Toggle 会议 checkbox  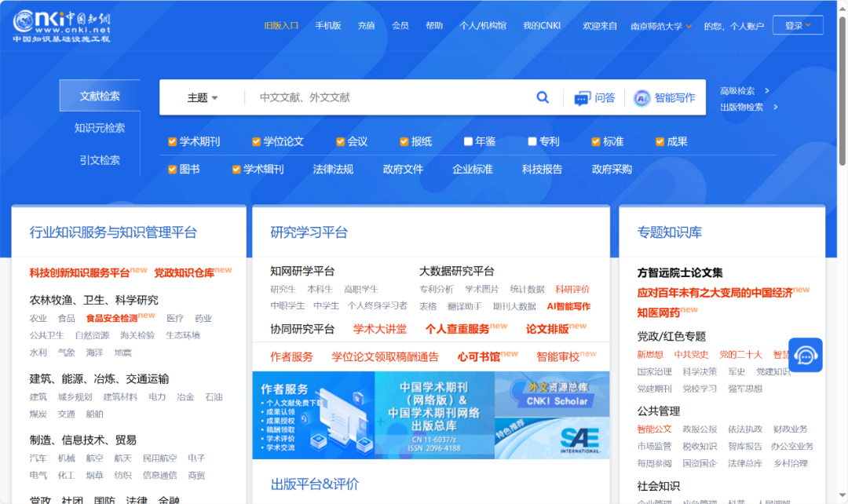(340, 141)
